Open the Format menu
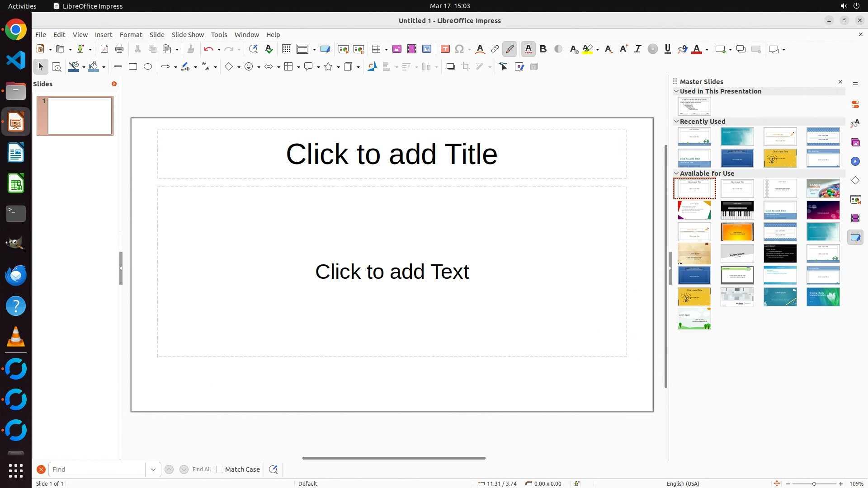The image size is (868, 488). click(131, 35)
